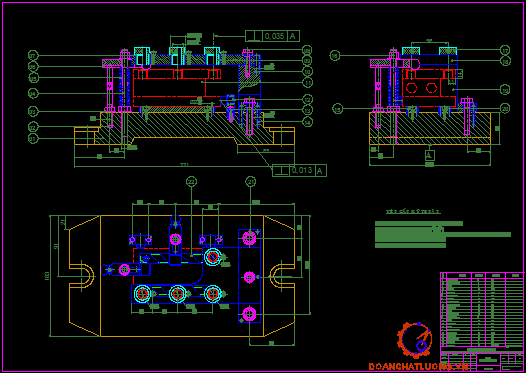Viewport: 526px width, 373px height.
Task: Click the orange gear compass logo
Action: point(415,340)
